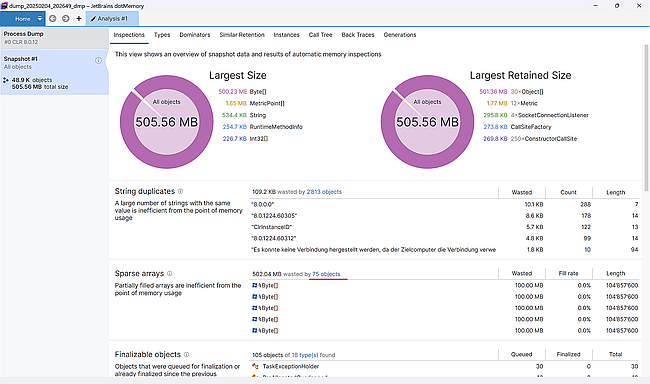
Task: Switch to the Types tab
Action: [162, 35]
